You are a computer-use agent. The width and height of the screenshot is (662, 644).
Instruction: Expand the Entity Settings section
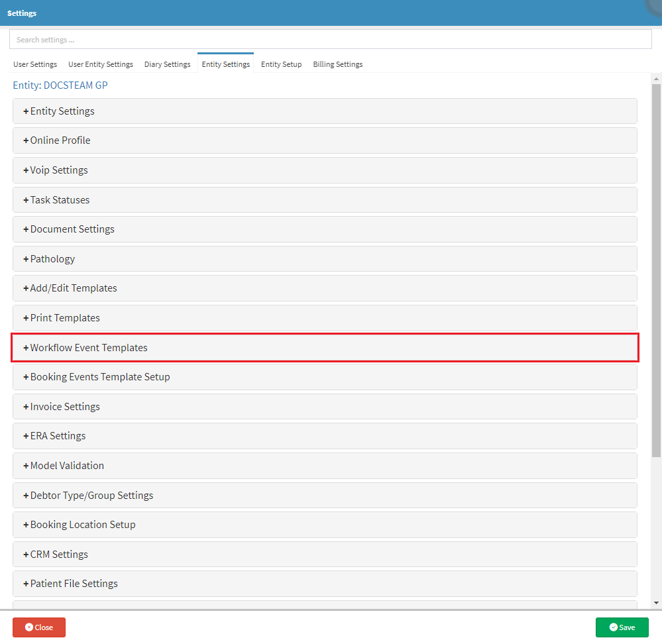(325, 111)
